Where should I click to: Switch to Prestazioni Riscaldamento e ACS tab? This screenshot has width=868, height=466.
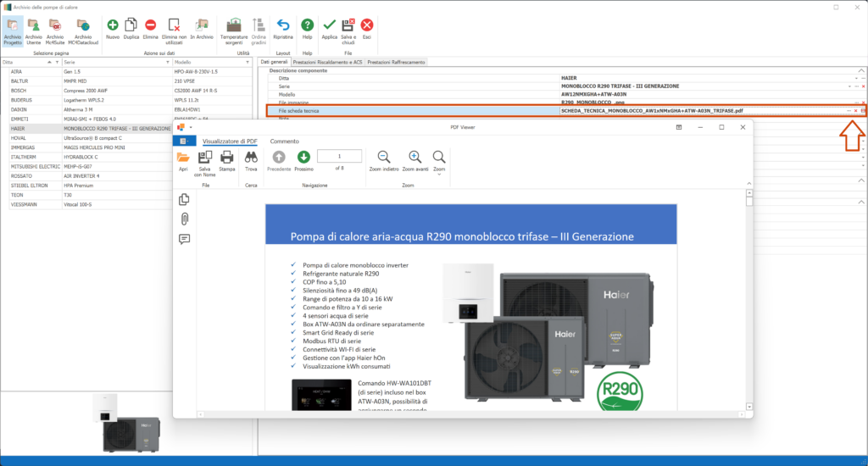tap(327, 62)
